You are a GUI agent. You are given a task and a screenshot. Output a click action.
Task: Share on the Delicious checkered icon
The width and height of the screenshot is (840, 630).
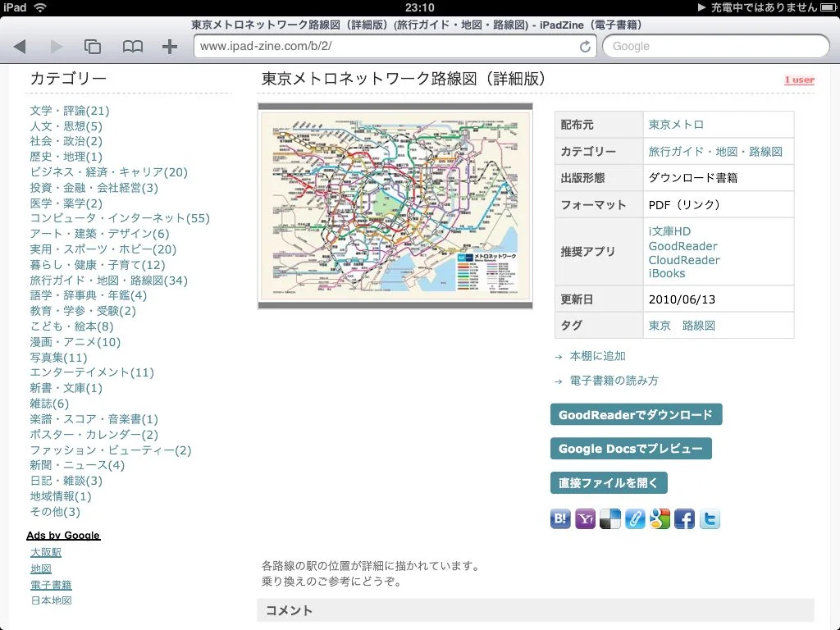(x=610, y=518)
